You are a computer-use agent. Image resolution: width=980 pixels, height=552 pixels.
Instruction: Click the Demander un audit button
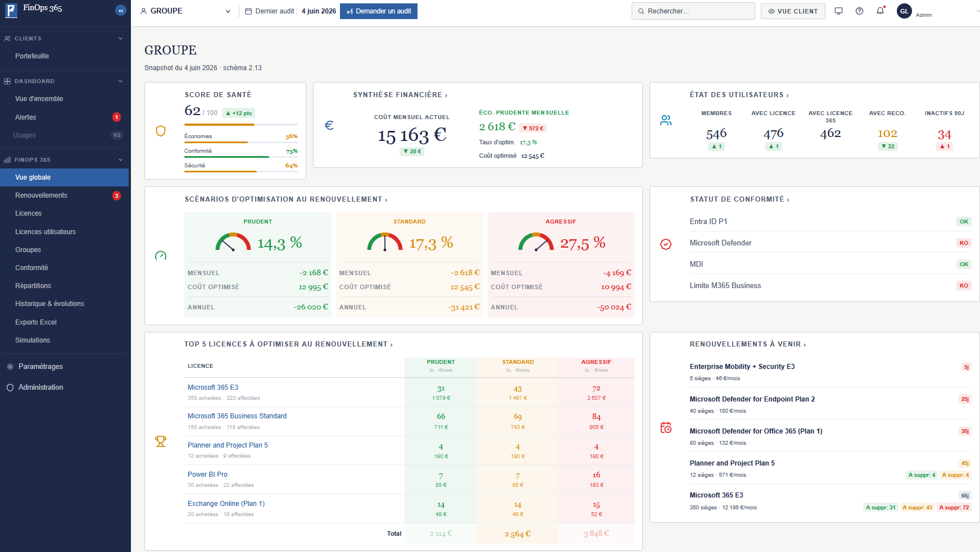point(379,11)
